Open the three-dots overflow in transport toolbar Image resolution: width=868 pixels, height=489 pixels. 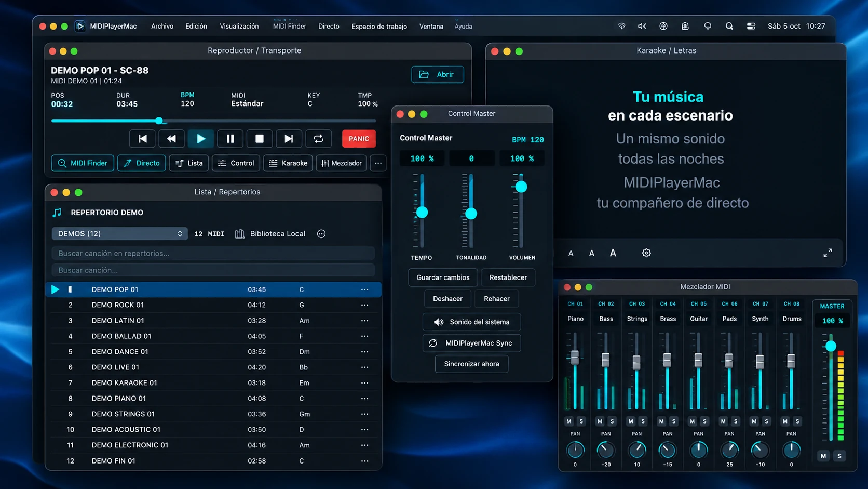(378, 163)
